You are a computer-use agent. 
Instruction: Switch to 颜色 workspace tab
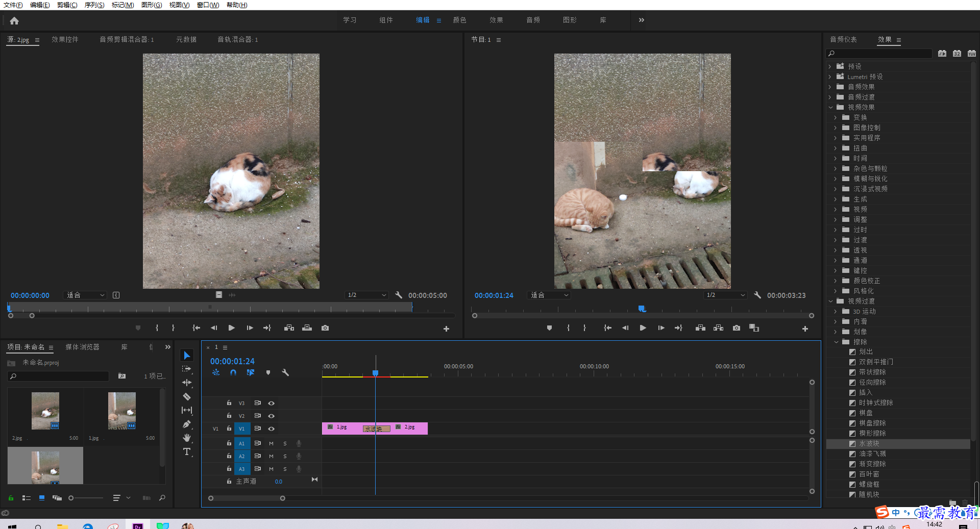coord(459,20)
